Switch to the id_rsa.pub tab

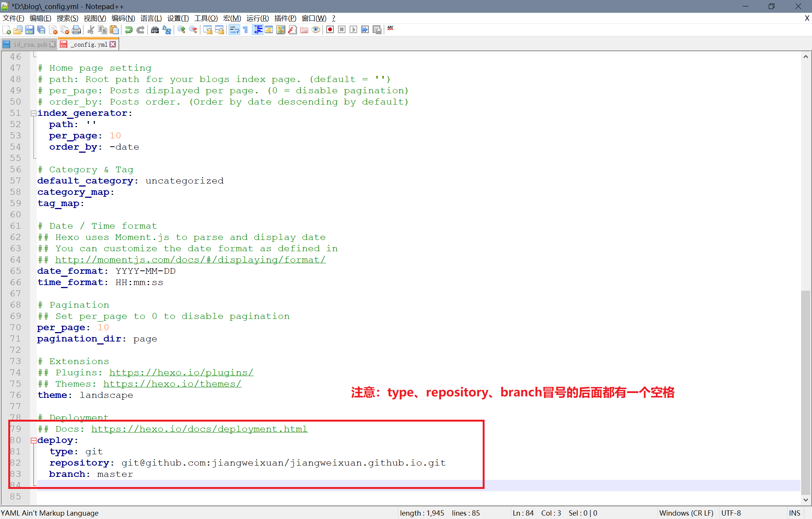30,44
